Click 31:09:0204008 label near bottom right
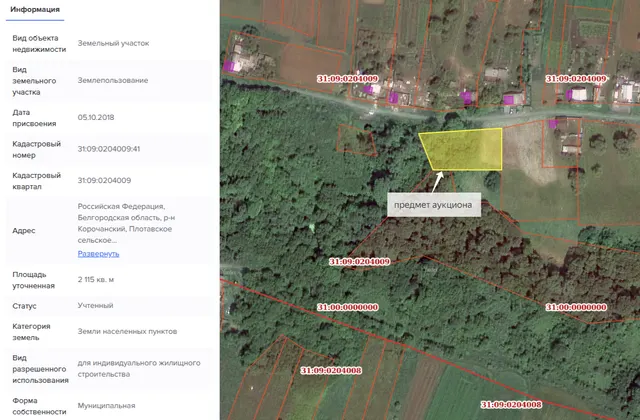This screenshot has height=420, width=640. [511, 404]
